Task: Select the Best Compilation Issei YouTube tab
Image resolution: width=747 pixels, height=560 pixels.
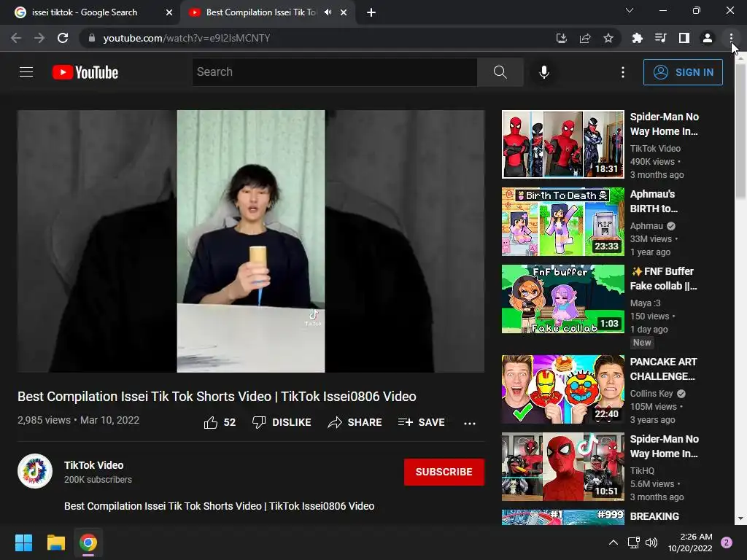Action: coord(261,12)
